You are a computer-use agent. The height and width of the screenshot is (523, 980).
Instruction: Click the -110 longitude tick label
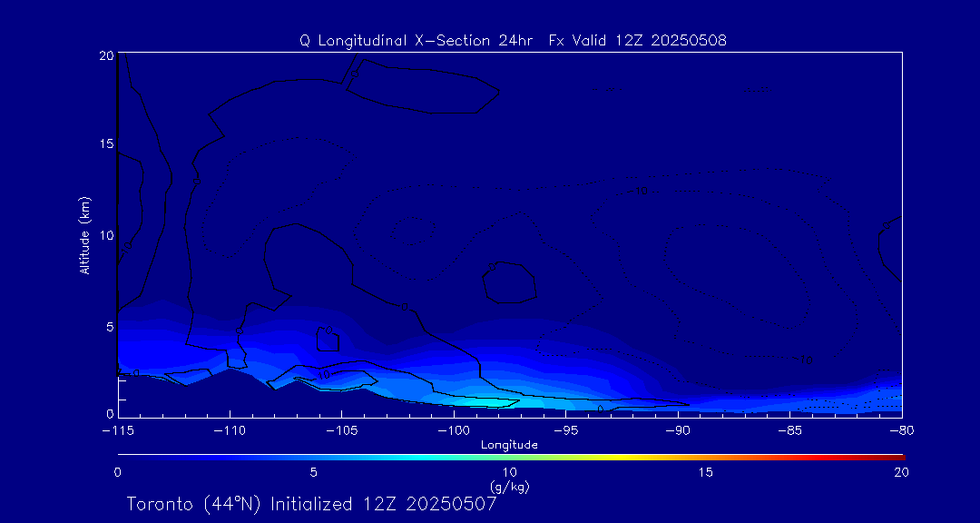pyautogui.click(x=230, y=430)
